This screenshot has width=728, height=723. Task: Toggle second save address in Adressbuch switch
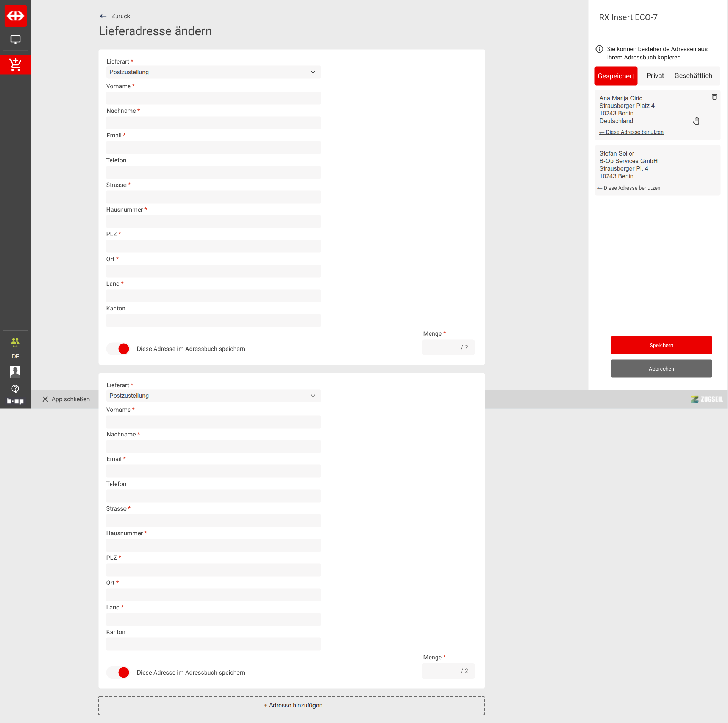click(118, 672)
